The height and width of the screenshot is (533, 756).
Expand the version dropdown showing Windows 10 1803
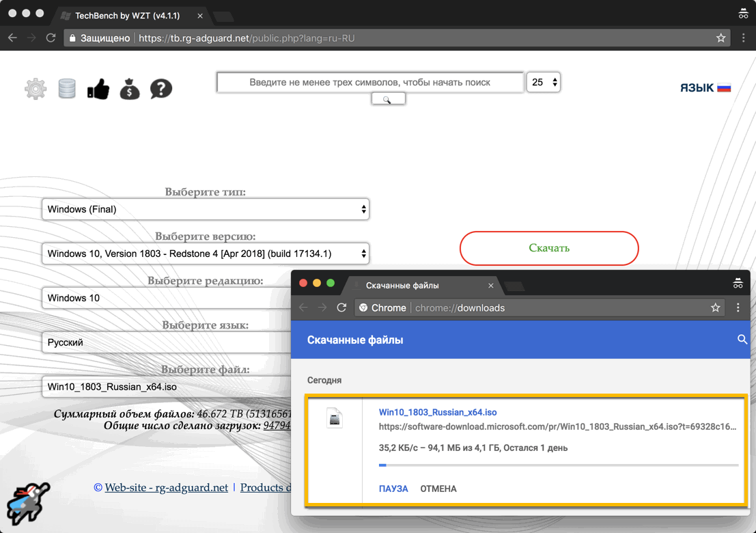(x=205, y=253)
